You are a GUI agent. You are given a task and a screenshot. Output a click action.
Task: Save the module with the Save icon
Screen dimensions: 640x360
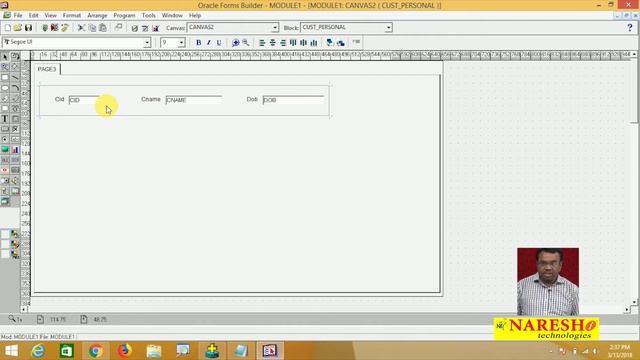click(x=28, y=28)
